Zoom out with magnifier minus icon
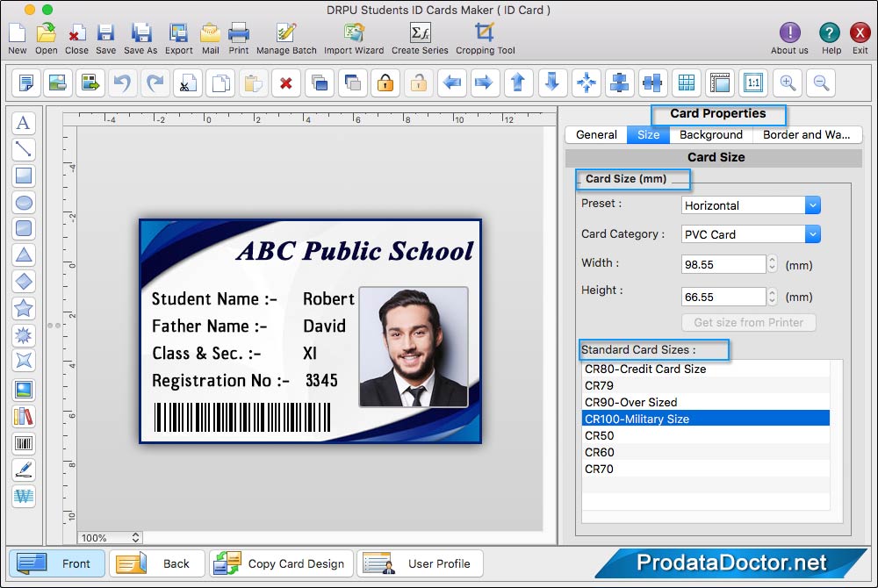 [x=822, y=82]
